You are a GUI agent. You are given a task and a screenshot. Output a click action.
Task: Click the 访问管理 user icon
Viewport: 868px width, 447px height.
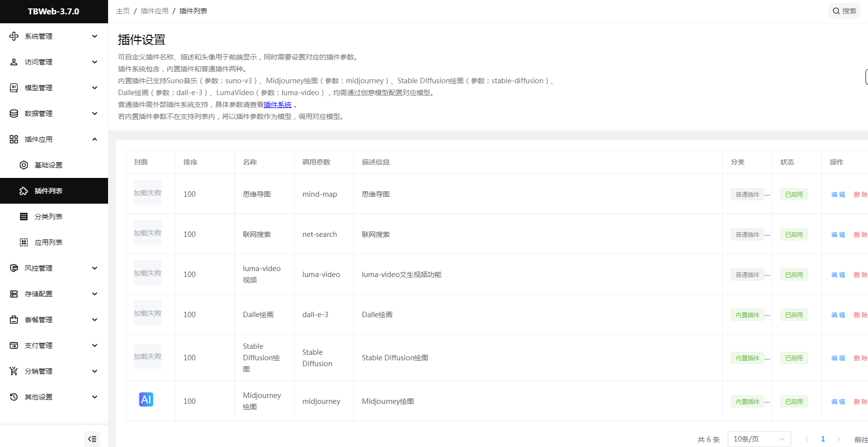pos(14,62)
